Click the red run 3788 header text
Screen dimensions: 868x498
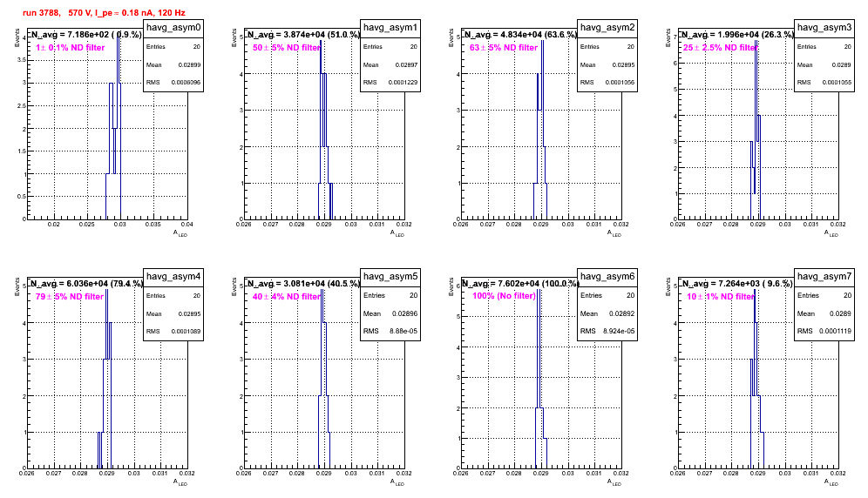pyautogui.click(x=104, y=13)
